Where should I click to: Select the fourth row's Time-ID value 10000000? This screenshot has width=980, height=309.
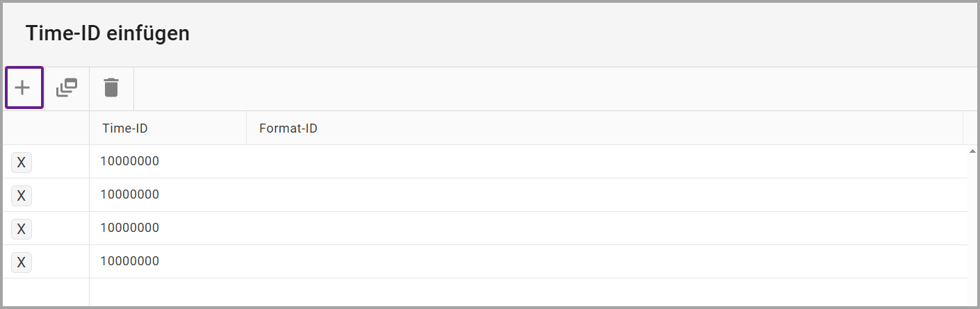click(x=130, y=261)
